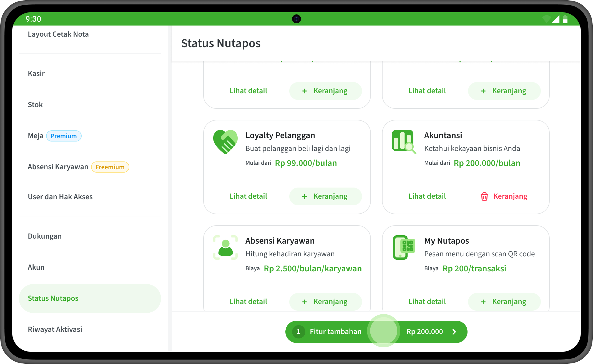Click the plus icon on Loyalty Pelanggan Keranjang
Viewport: 593px width, 364px height.
304,196
